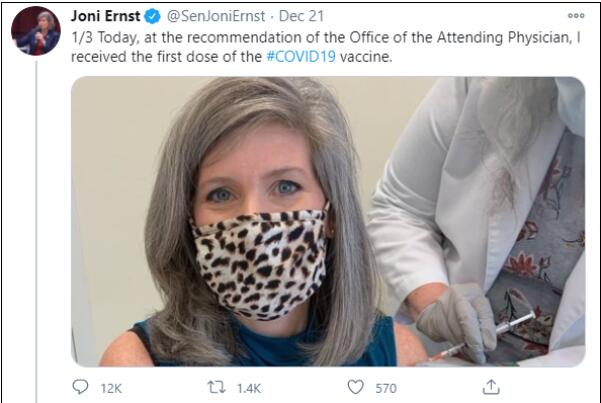Click the reply speech bubble icon
Screen dimensions: 601x403
coord(82,387)
